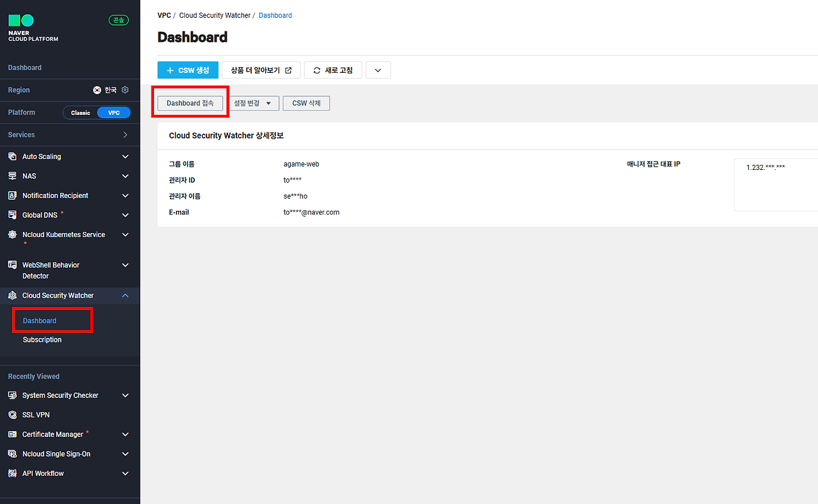
Task: Click the SSL VPN icon
Action: (12, 415)
